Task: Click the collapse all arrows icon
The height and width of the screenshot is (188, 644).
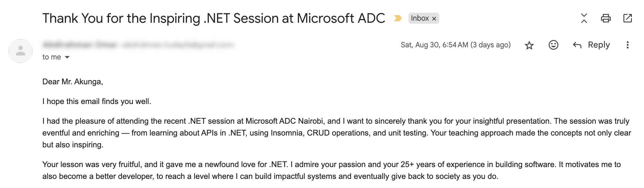Action: point(584,18)
